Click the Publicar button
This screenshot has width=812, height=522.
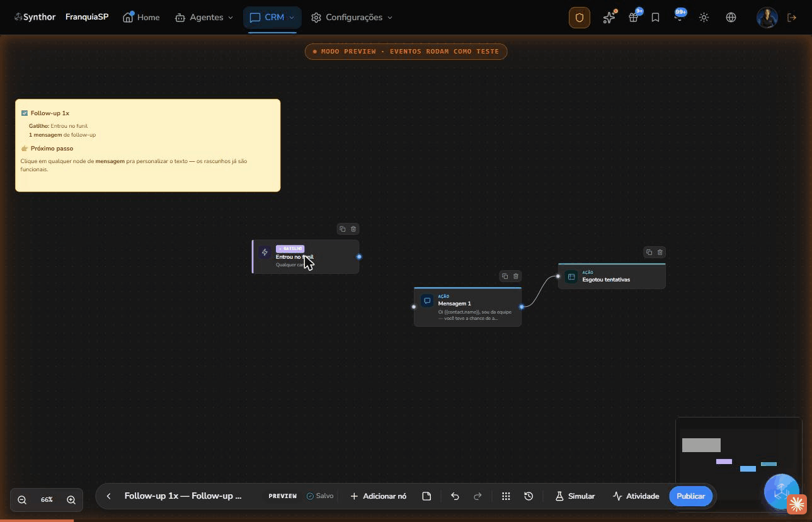pyautogui.click(x=690, y=496)
